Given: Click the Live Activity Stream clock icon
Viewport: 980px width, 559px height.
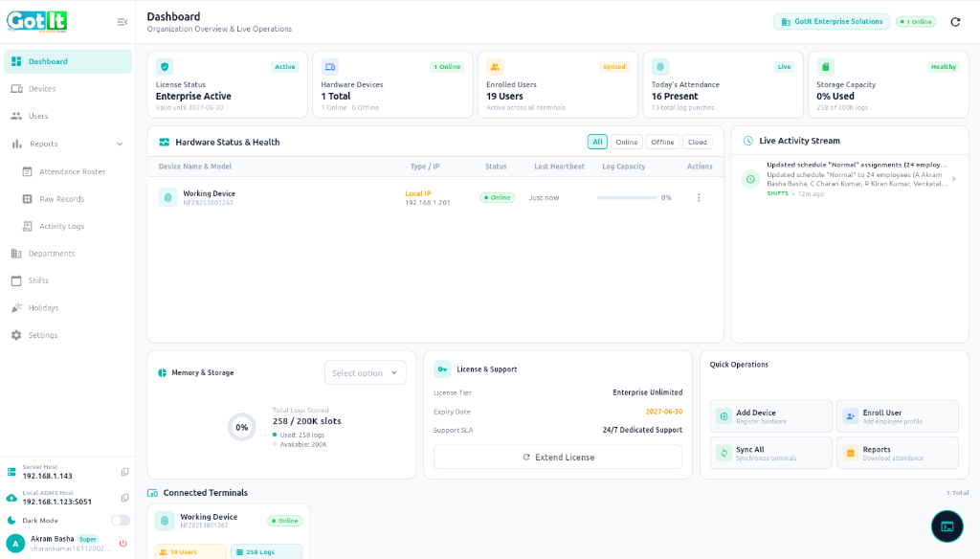Looking at the screenshot, I should [748, 141].
